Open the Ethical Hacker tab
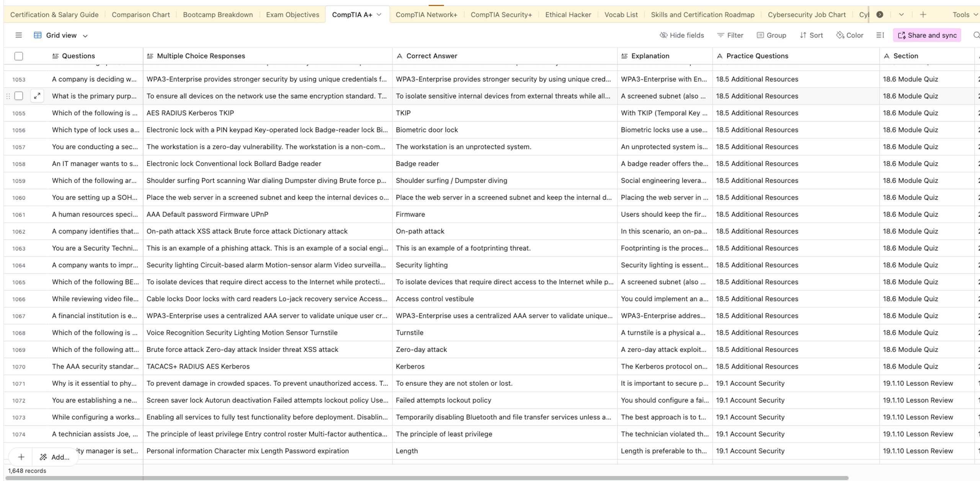 pos(568,15)
